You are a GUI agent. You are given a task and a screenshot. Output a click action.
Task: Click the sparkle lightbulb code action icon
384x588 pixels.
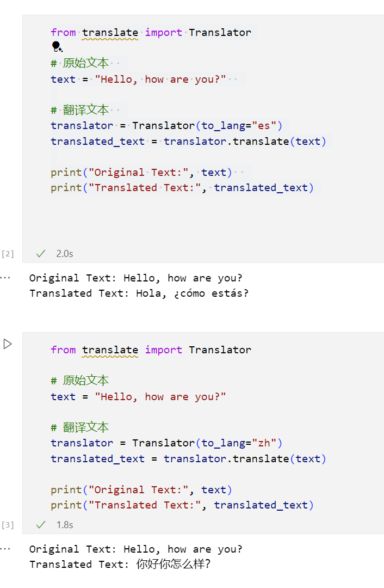pyautogui.click(x=57, y=47)
